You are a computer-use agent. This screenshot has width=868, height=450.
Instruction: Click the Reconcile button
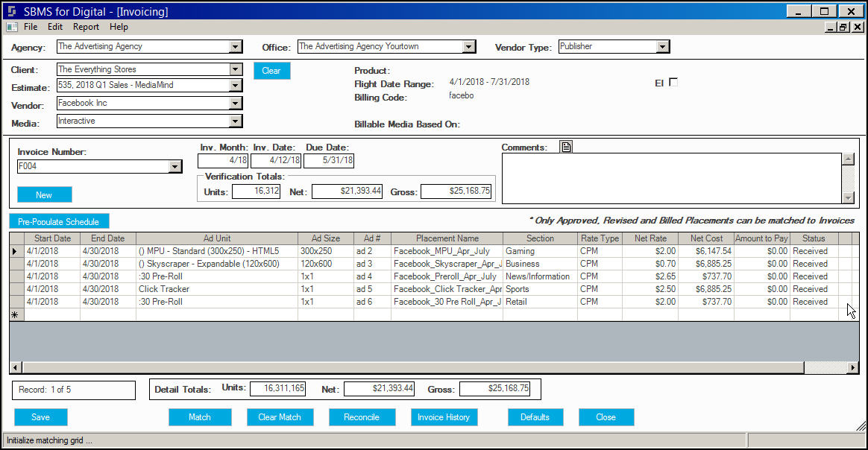click(362, 417)
